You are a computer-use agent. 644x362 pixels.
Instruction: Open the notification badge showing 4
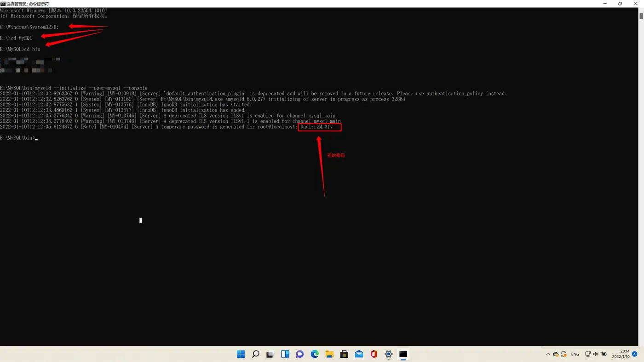click(x=635, y=354)
